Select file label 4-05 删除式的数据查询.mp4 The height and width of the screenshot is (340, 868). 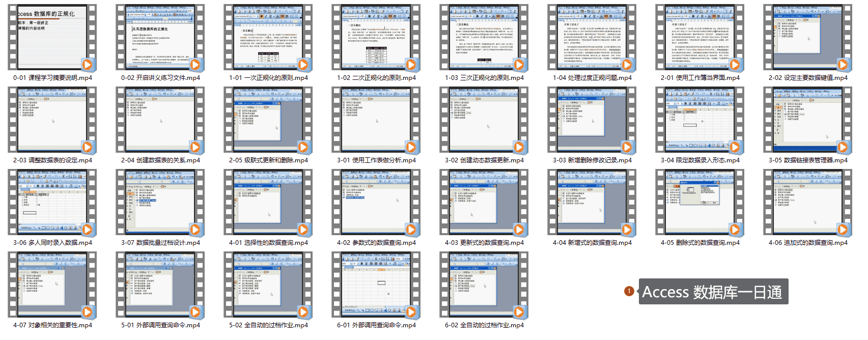tap(700, 243)
